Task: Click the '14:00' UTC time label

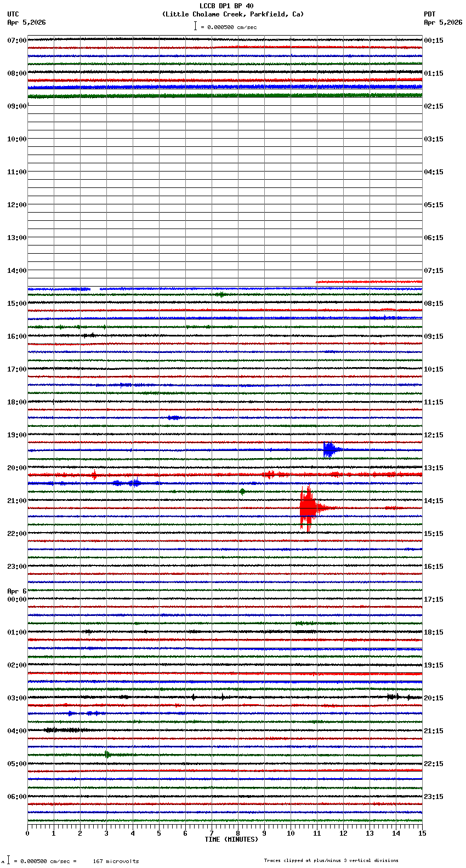Action: (x=17, y=271)
